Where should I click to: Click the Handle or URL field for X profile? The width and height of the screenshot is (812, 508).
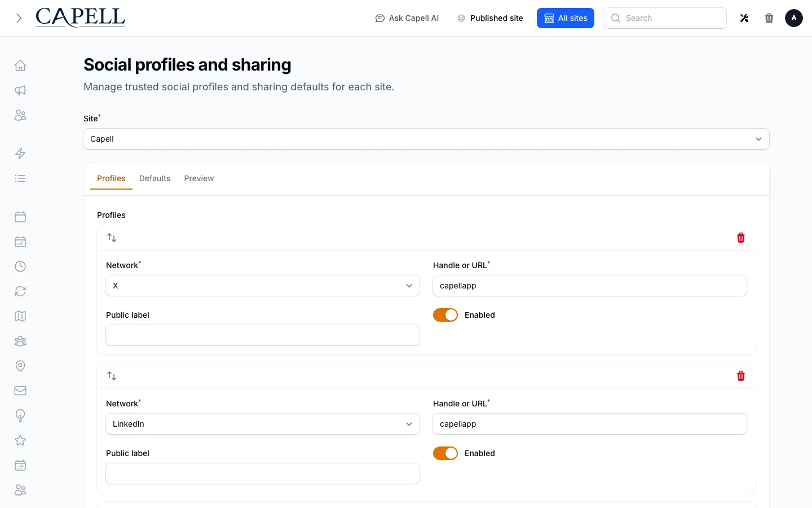[590, 286]
